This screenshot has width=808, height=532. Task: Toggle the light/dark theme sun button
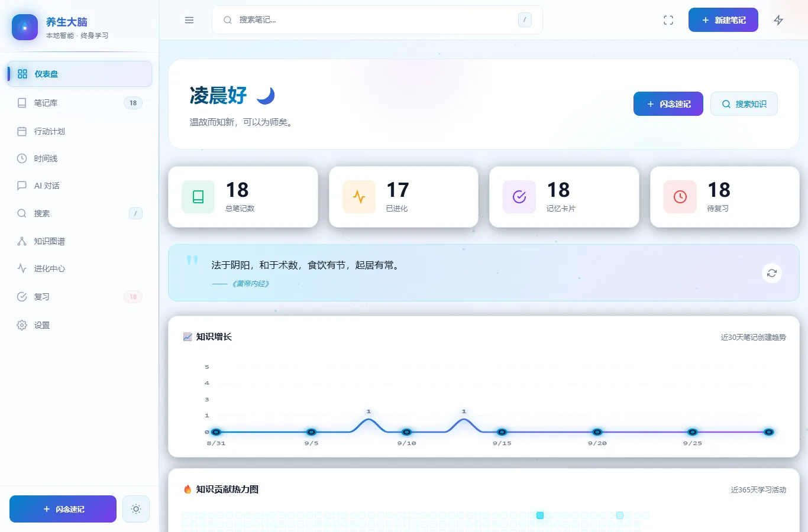click(136, 509)
